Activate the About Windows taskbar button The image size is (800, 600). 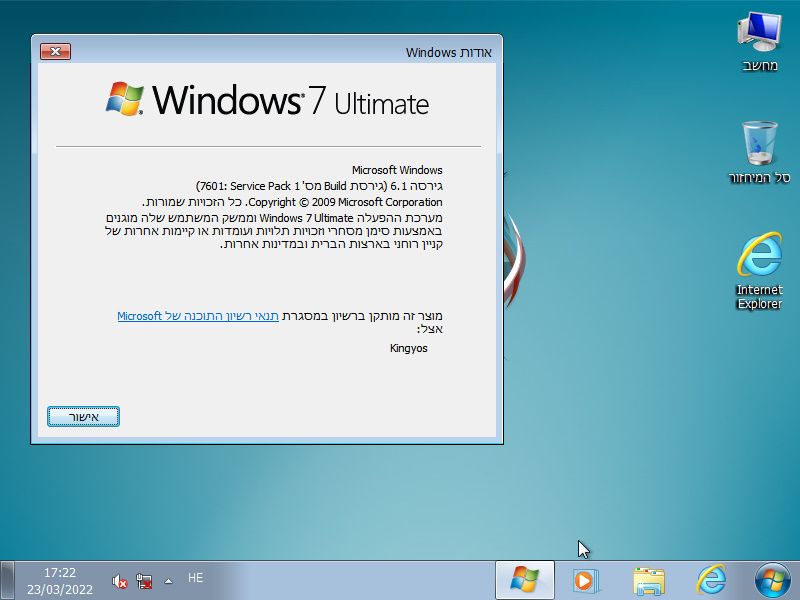(x=524, y=580)
